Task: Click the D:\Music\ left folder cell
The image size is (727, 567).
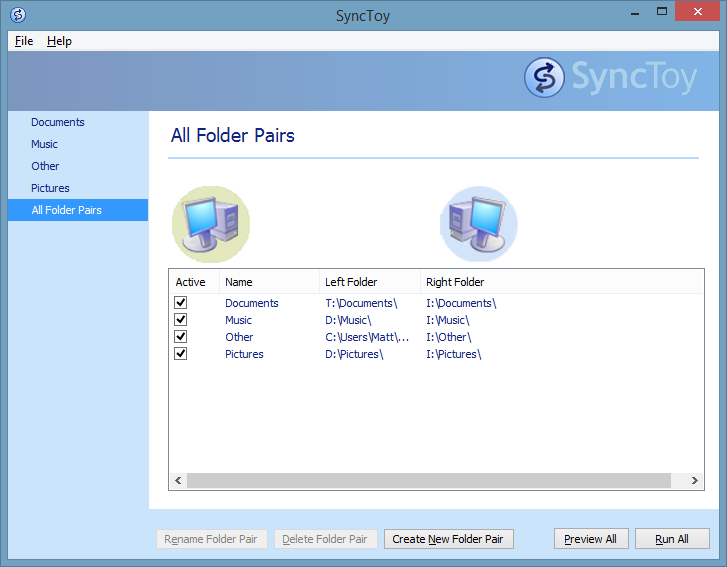Action: (x=348, y=320)
